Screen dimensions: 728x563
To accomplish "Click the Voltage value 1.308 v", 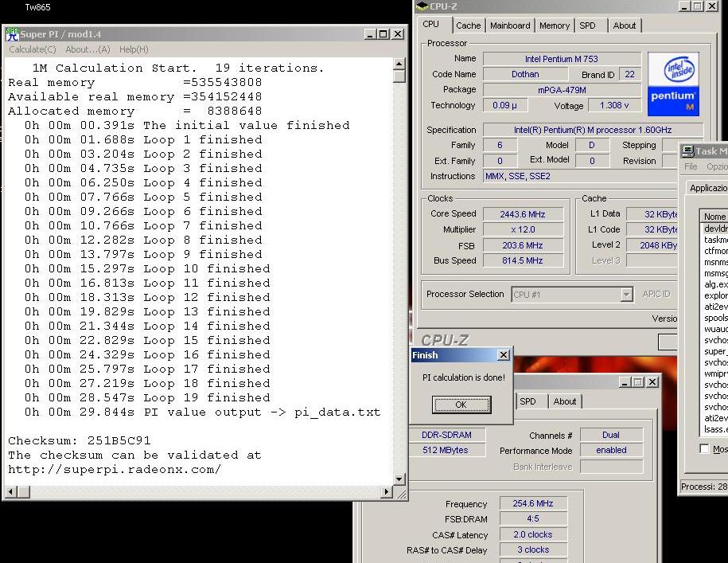I will point(614,105).
